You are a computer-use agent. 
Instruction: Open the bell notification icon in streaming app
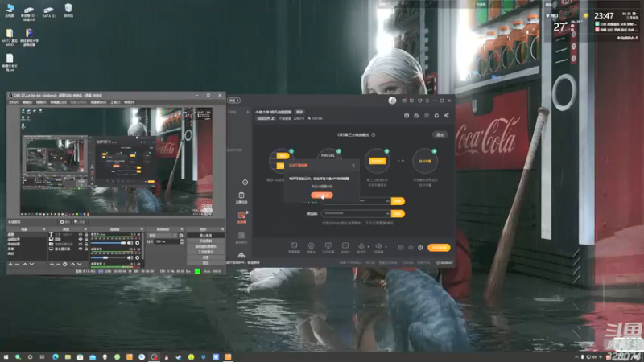tap(436, 115)
